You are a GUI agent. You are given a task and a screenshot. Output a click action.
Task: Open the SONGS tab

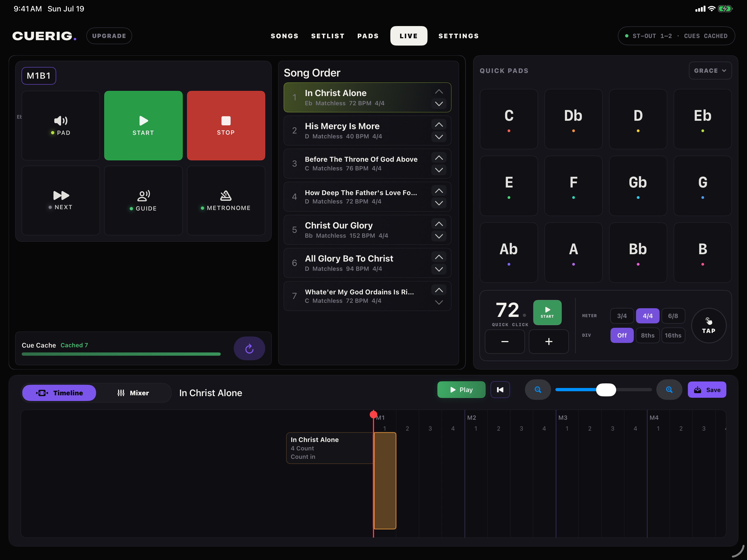pyautogui.click(x=284, y=36)
